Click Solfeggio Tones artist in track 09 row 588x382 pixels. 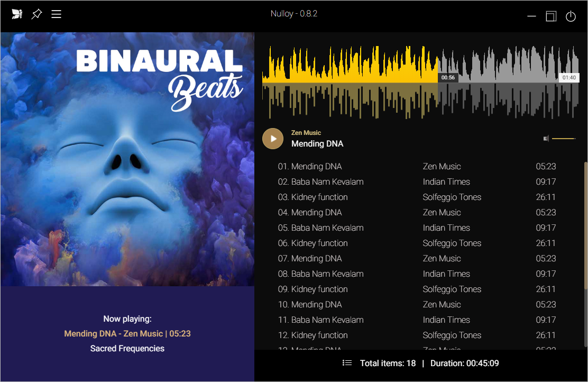[x=452, y=290]
